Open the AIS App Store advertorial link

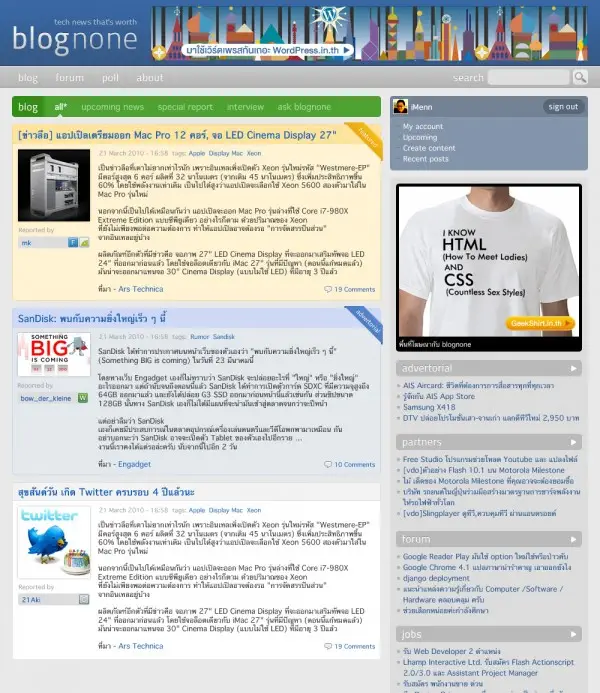click(438, 396)
